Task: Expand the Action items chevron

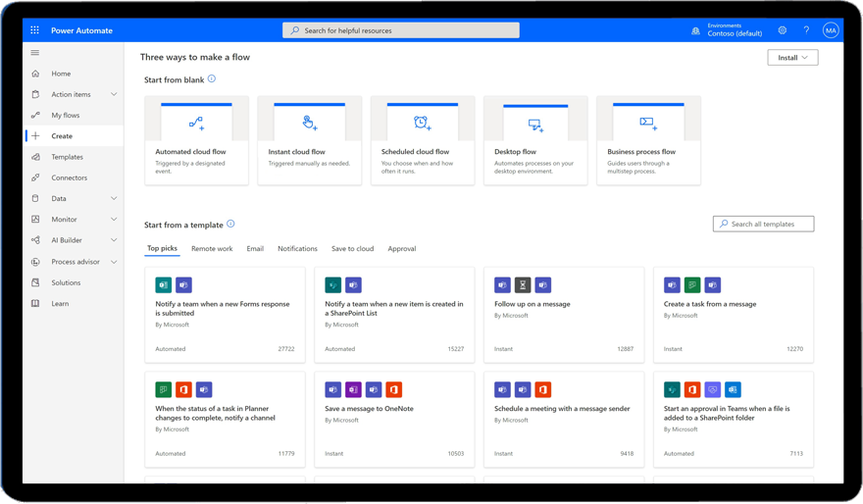Action: (x=114, y=94)
